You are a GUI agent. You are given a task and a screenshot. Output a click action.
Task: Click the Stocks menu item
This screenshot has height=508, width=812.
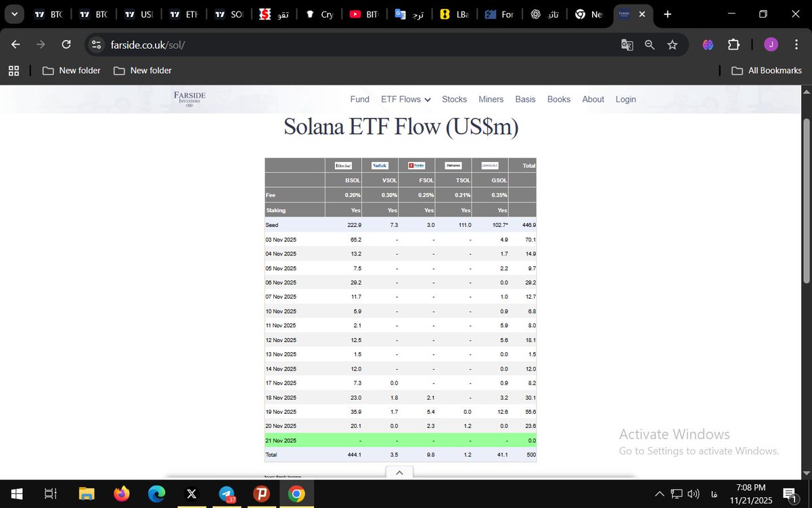tap(454, 99)
